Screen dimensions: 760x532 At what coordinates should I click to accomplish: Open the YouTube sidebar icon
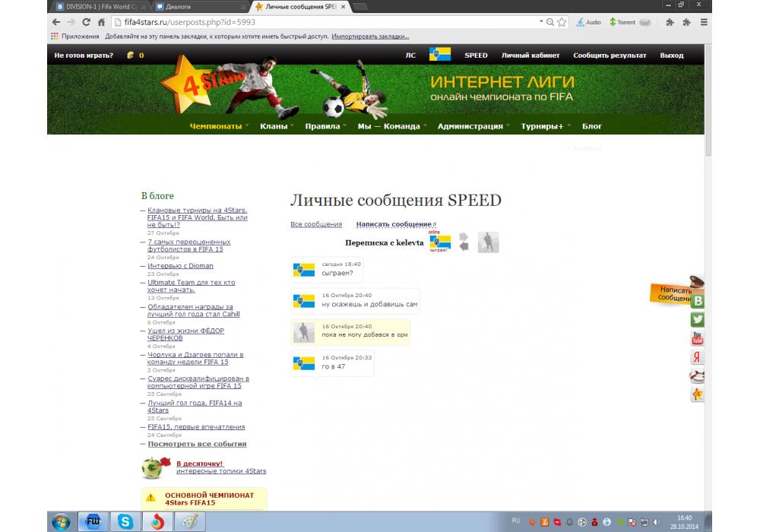(697, 339)
